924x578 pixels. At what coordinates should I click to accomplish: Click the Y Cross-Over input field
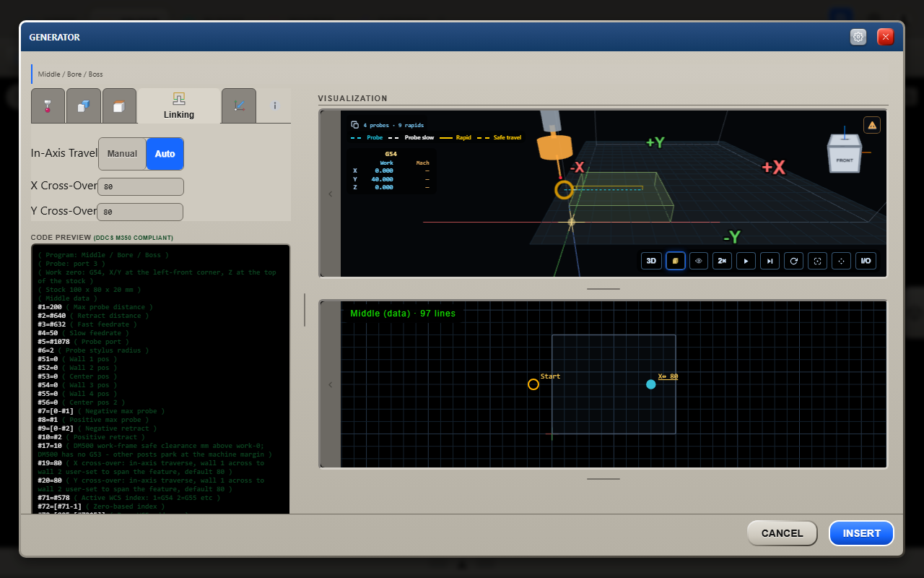tap(140, 212)
